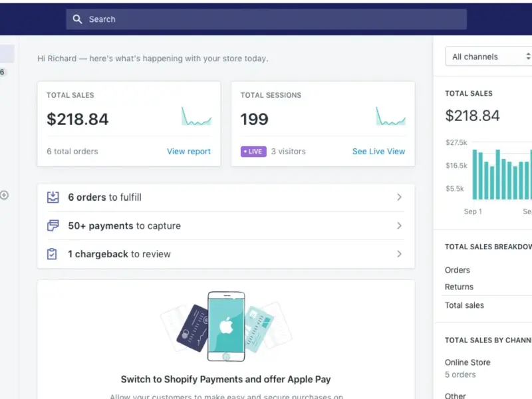Viewport: 532px width, 399px height.
Task: Click Orders in sales breakdown
Action: [458, 270]
